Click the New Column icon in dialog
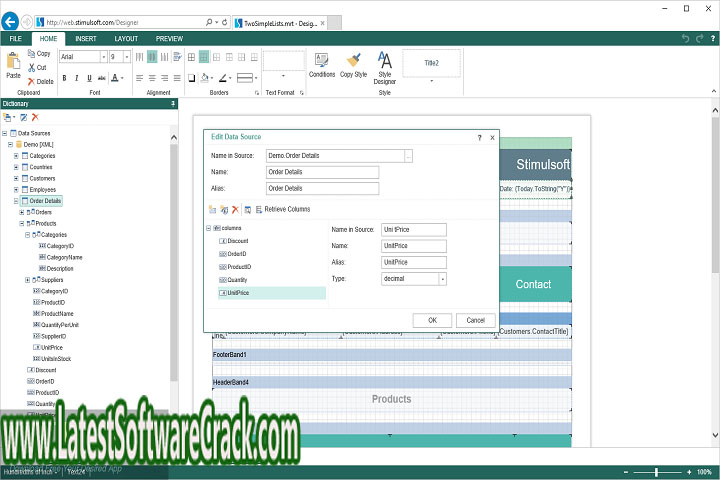Image resolution: width=720 pixels, height=480 pixels. point(212,209)
